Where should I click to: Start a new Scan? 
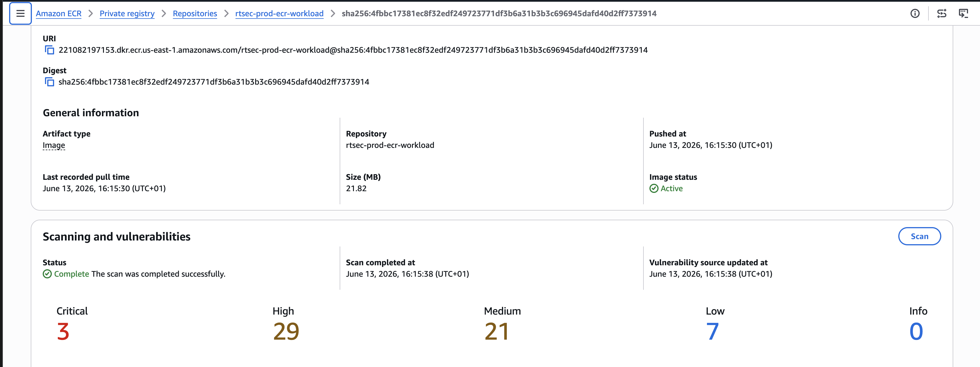(920, 236)
